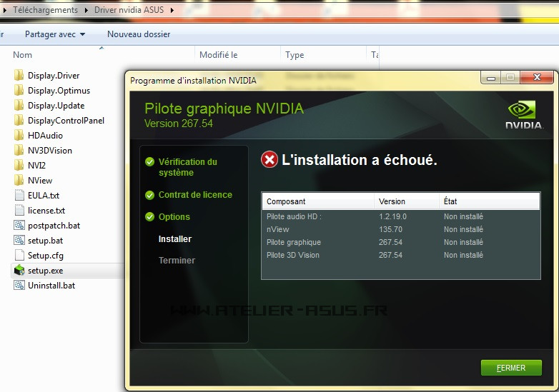Click the DisplayControlPanel folder icon
This screenshot has width=559, height=392.
[19, 121]
